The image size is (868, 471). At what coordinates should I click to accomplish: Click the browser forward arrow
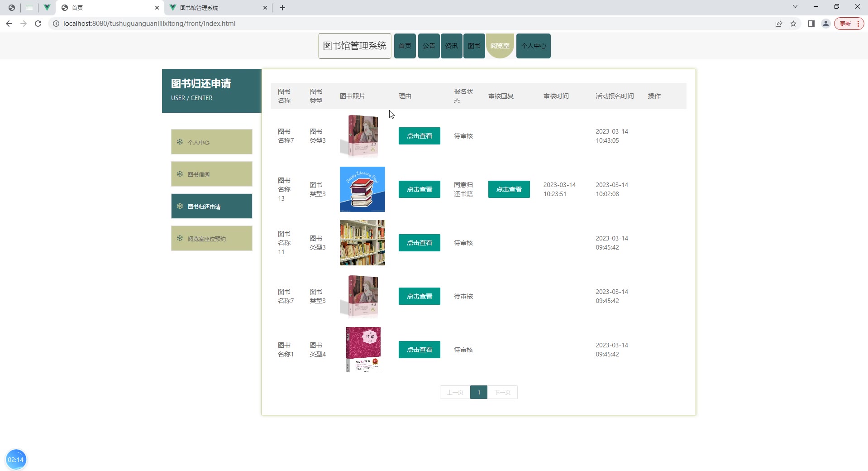[24, 24]
